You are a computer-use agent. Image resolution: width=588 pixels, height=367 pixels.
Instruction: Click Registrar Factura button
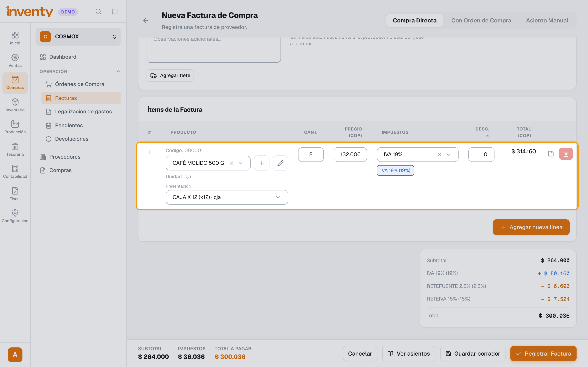pos(543,353)
